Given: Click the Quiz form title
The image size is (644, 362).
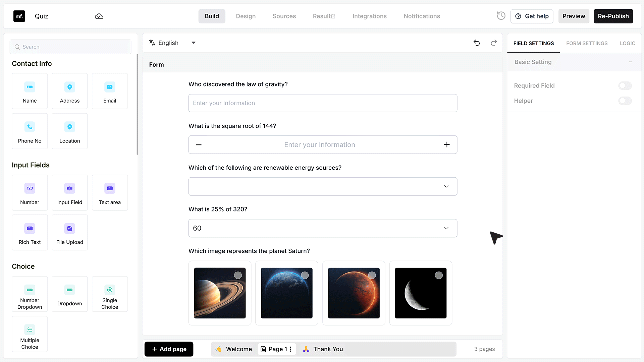Looking at the screenshot, I should point(42,16).
